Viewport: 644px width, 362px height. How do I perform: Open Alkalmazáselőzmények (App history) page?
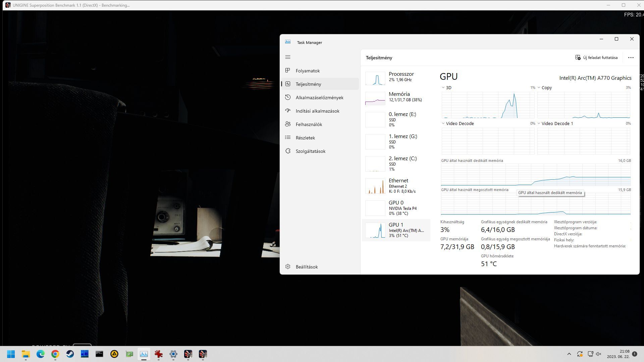pyautogui.click(x=320, y=98)
